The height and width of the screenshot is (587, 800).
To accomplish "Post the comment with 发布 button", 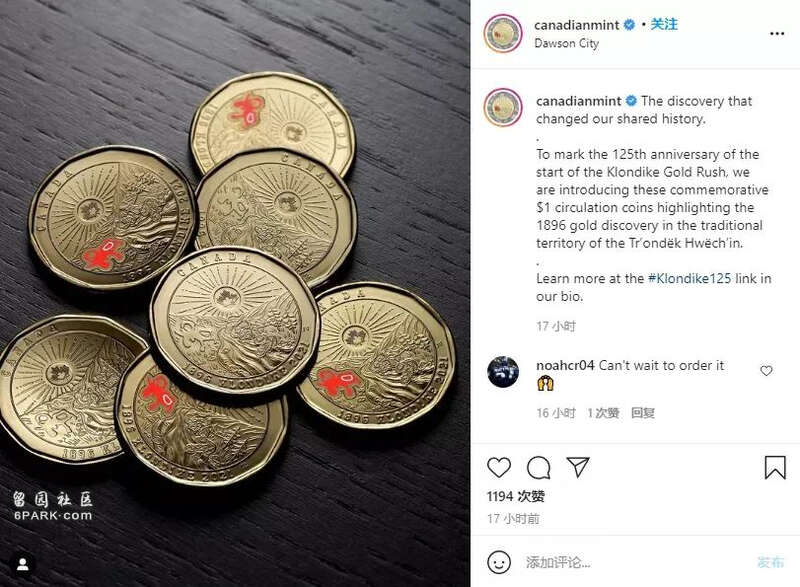I will (x=770, y=562).
